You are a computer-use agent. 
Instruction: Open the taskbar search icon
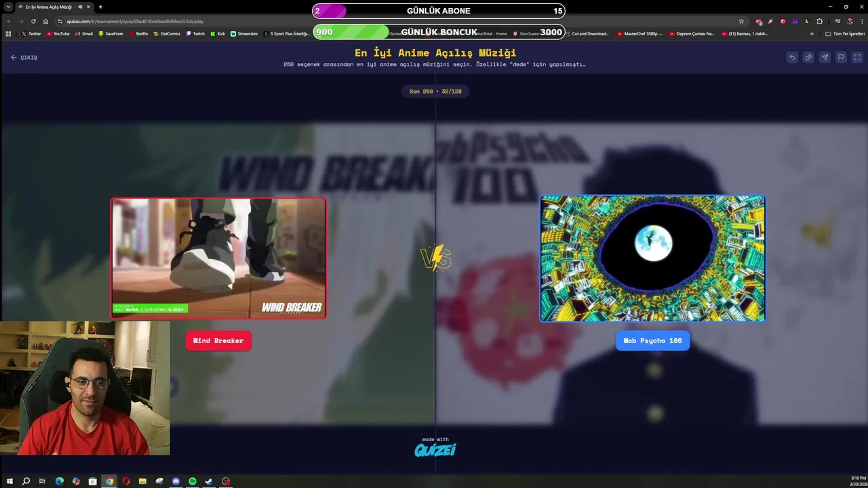[26, 481]
